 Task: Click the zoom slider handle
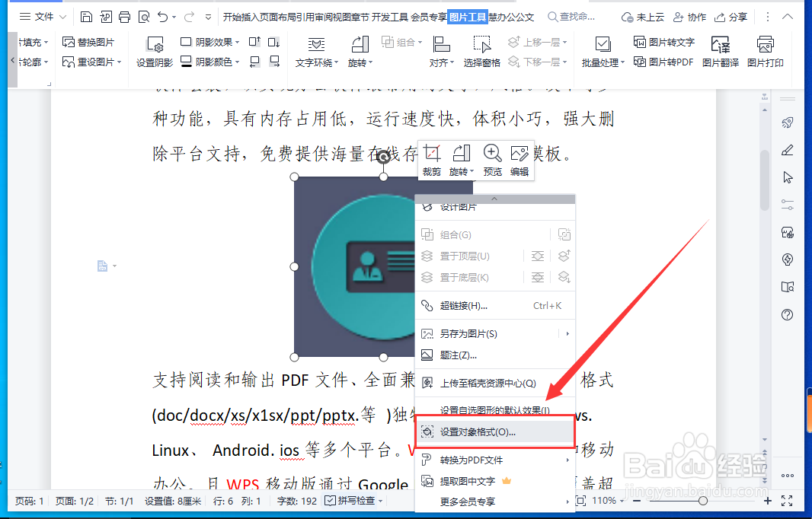703,501
